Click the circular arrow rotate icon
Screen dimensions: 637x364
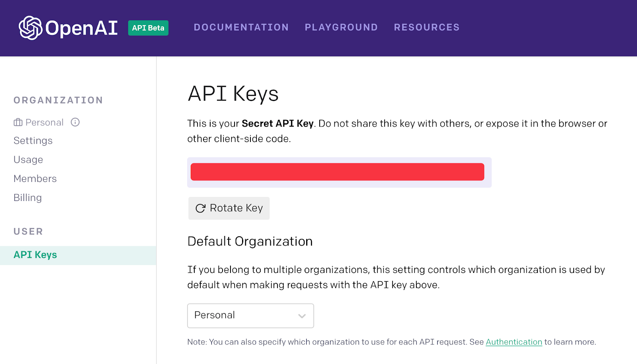pyautogui.click(x=200, y=208)
